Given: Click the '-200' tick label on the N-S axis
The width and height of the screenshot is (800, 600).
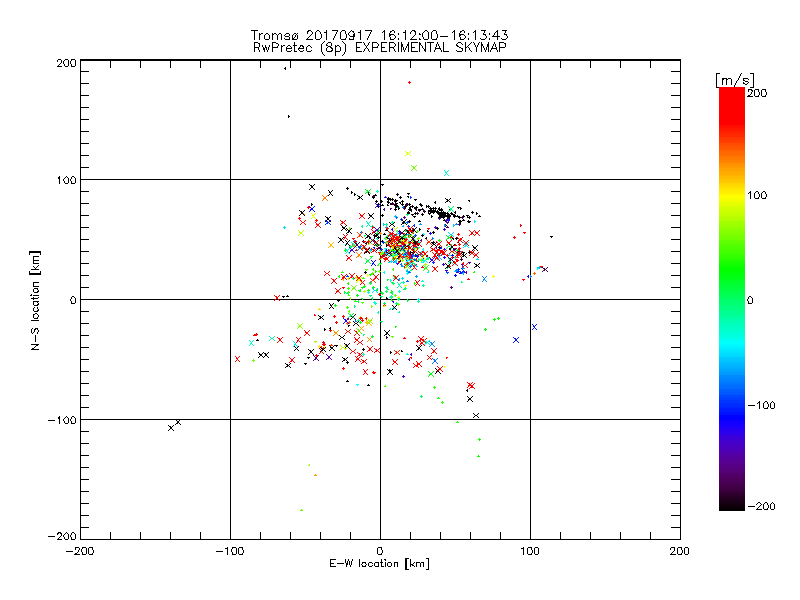Looking at the screenshot, I should point(62,536).
